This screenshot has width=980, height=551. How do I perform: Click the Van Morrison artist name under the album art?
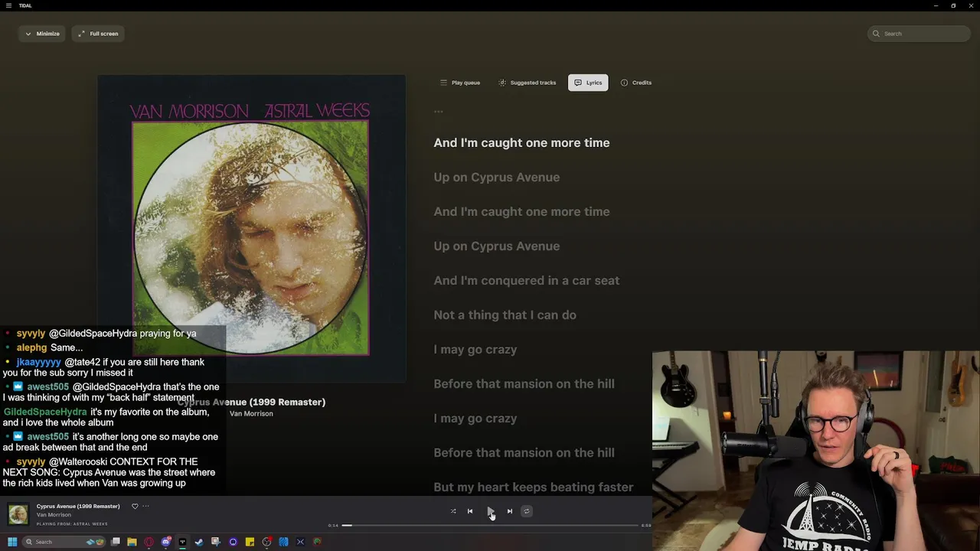(x=251, y=414)
